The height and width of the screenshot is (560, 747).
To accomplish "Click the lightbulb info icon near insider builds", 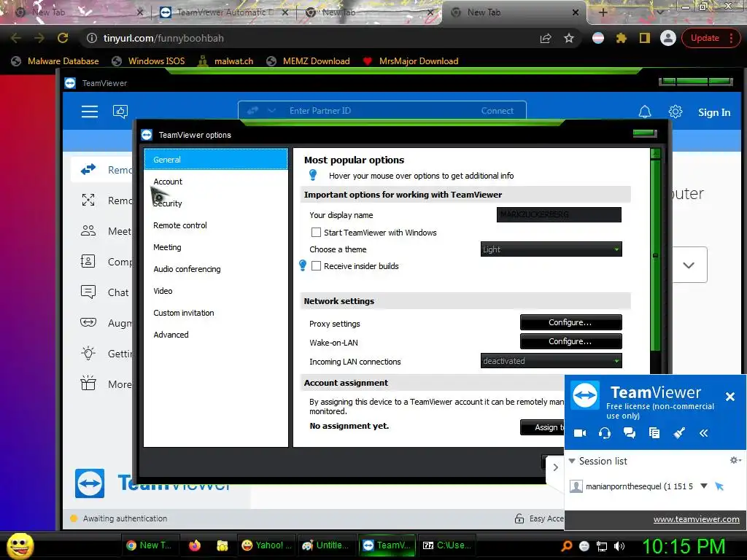I will (303, 265).
